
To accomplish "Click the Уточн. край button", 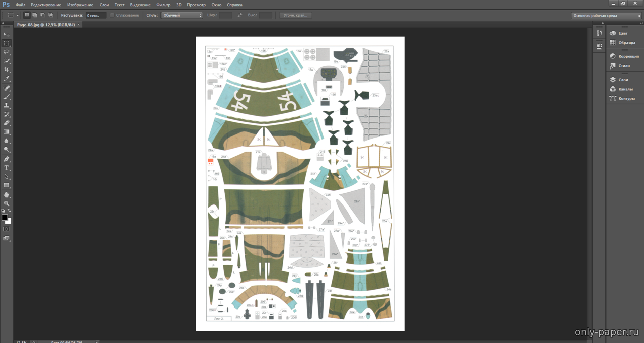I will click(296, 15).
